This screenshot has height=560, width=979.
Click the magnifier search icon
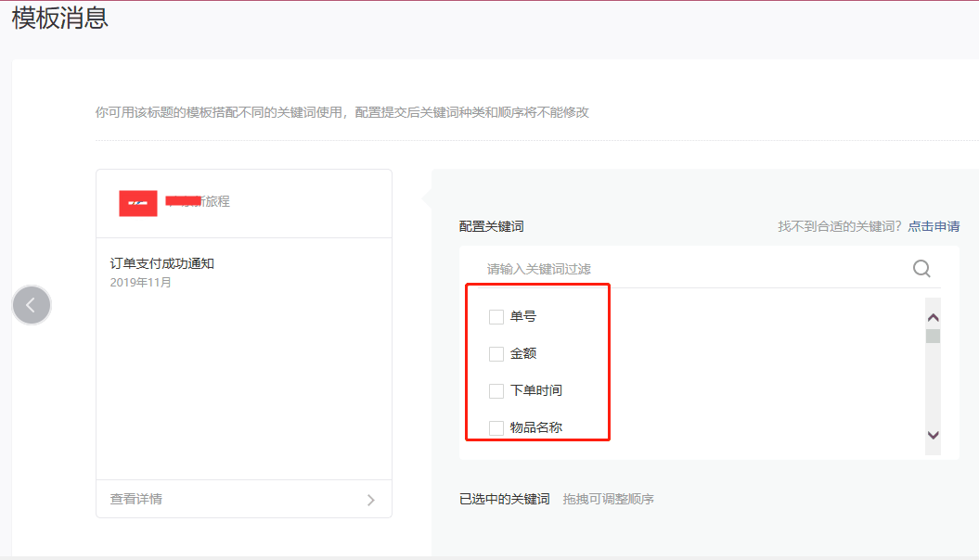(x=921, y=269)
